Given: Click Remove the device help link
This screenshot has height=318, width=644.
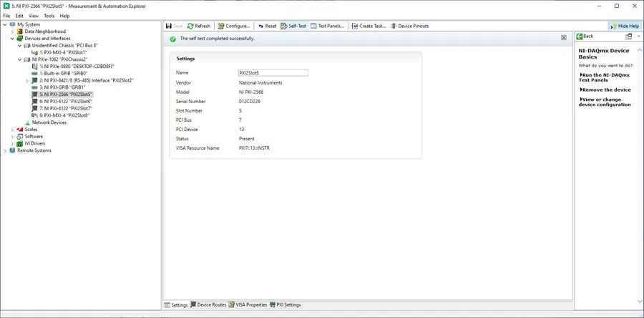Looking at the screenshot, I should 605,90.
